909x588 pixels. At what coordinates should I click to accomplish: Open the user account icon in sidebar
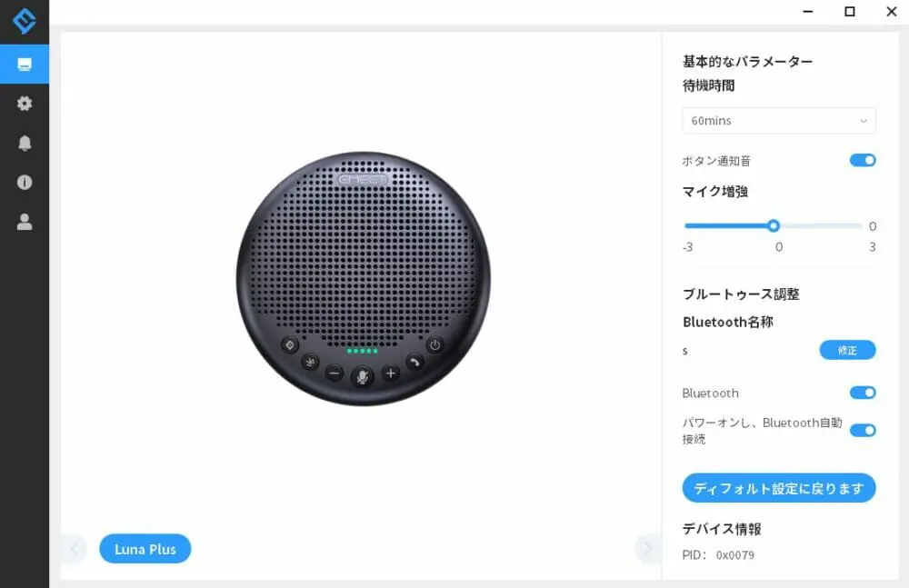click(25, 222)
